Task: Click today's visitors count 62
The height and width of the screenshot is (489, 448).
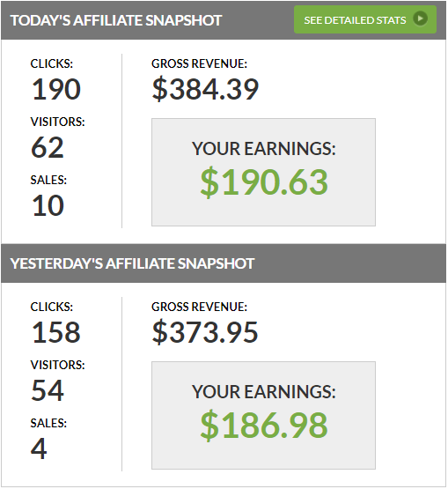Action: click(x=48, y=147)
